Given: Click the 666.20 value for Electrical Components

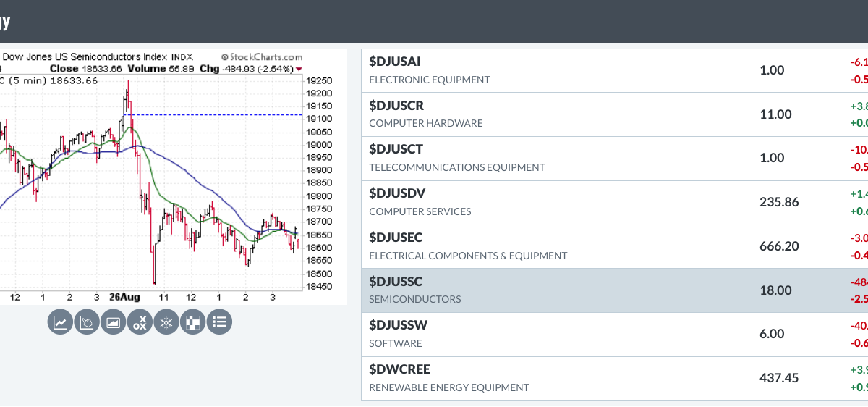Looking at the screenshot, I should 779,246.
